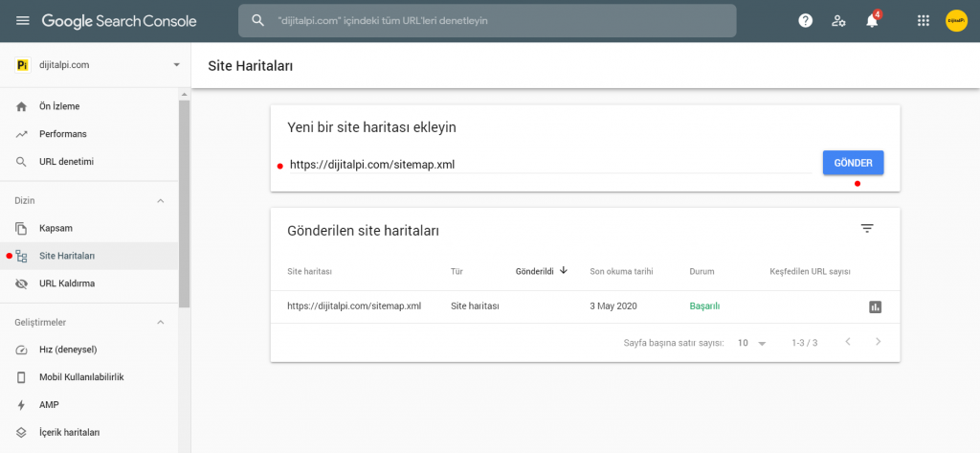Open AMP report

(x=49, y=405)
